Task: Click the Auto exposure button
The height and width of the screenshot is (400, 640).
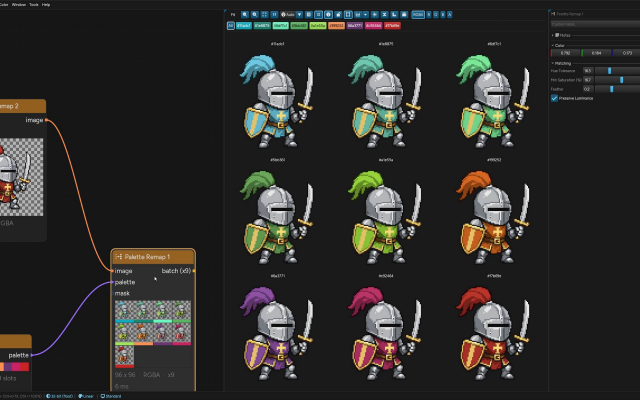Action: click(288, 15)
